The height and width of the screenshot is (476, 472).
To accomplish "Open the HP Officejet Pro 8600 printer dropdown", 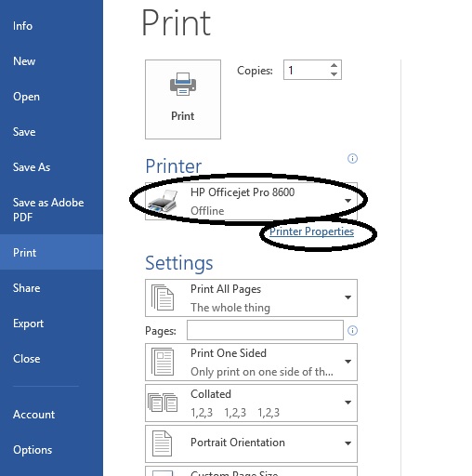I will (x=251, y=201).
